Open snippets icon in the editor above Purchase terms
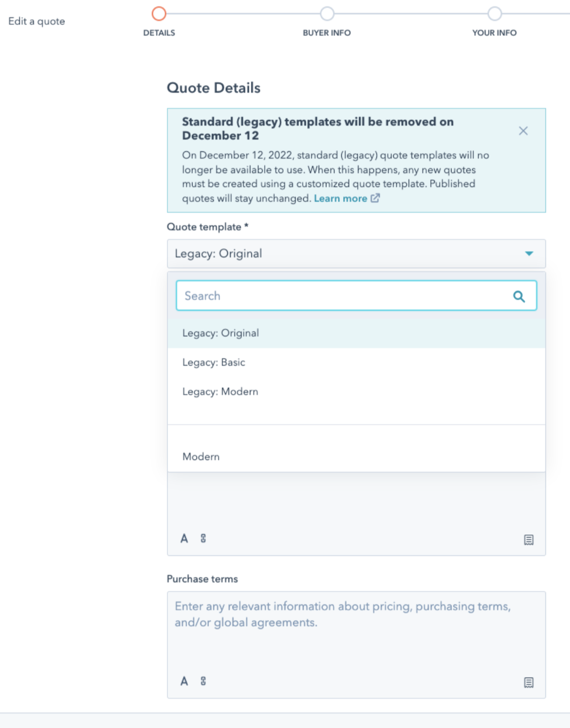 [x=529, y=540]
